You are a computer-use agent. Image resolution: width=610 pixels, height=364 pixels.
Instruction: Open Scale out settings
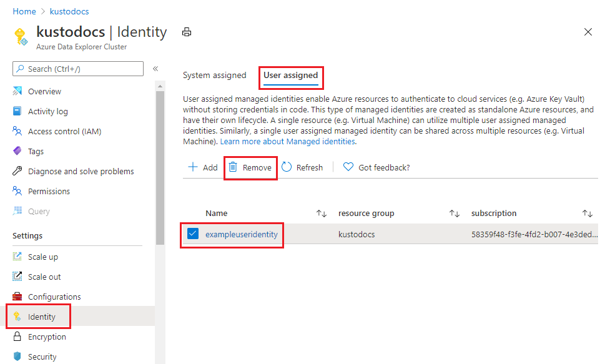pyautogui.click(x=44, y=277)
